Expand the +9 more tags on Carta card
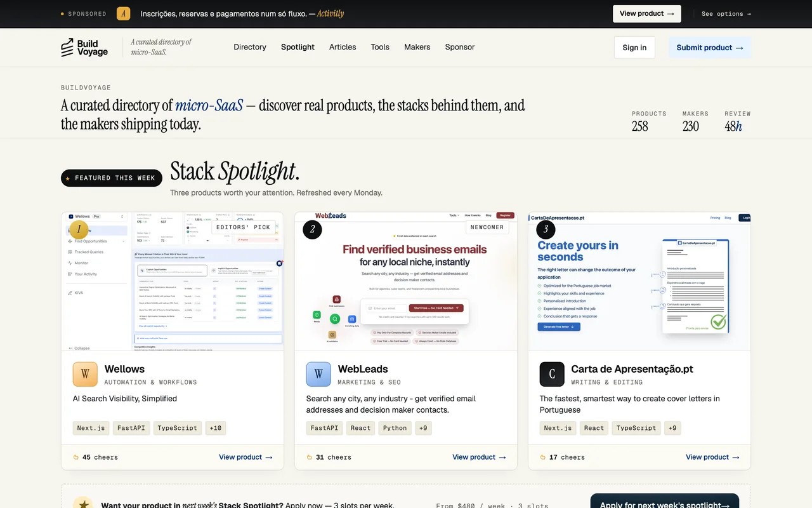This screenshot has height=508, width=812. coord(672,428)
